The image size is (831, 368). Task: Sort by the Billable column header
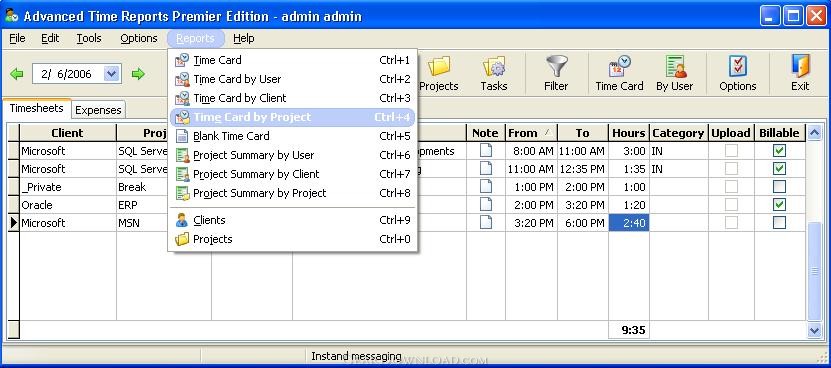coord(779,133)
